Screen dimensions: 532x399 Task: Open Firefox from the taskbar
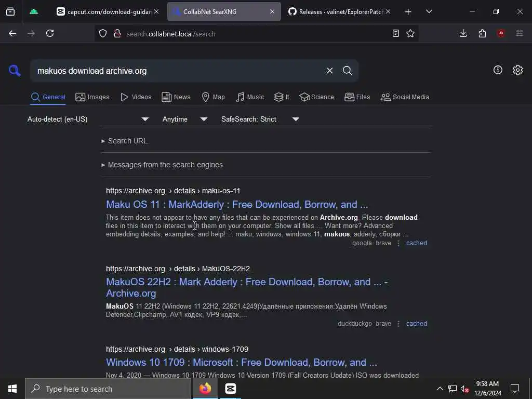(205, 389)
